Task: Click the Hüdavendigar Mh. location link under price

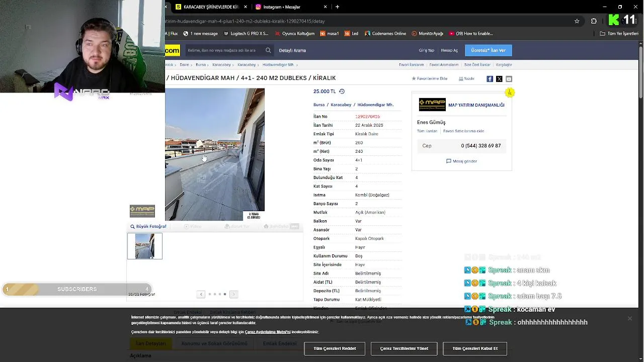Action: coord(375,105)
